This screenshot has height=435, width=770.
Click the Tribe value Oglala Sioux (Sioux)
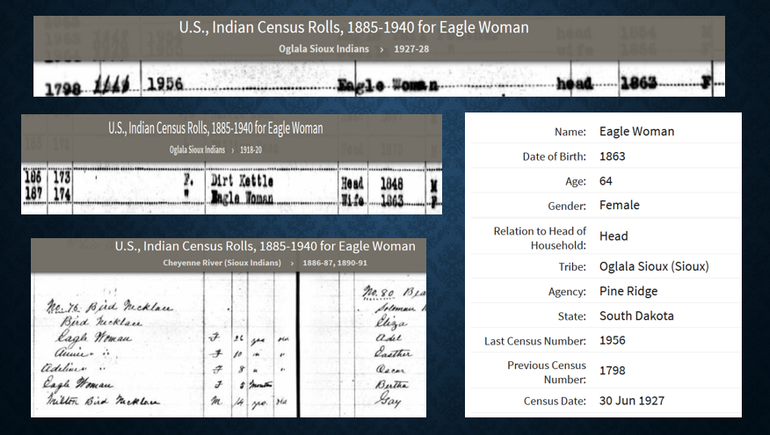point(654,267)
